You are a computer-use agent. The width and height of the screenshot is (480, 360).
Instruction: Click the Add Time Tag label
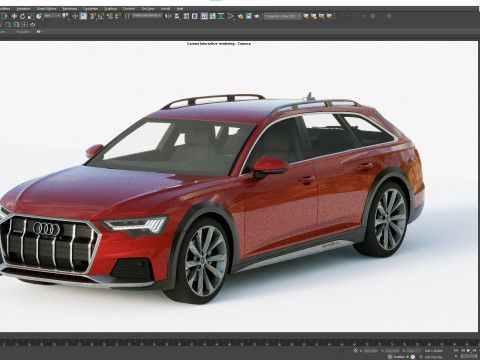click(433, 357)
